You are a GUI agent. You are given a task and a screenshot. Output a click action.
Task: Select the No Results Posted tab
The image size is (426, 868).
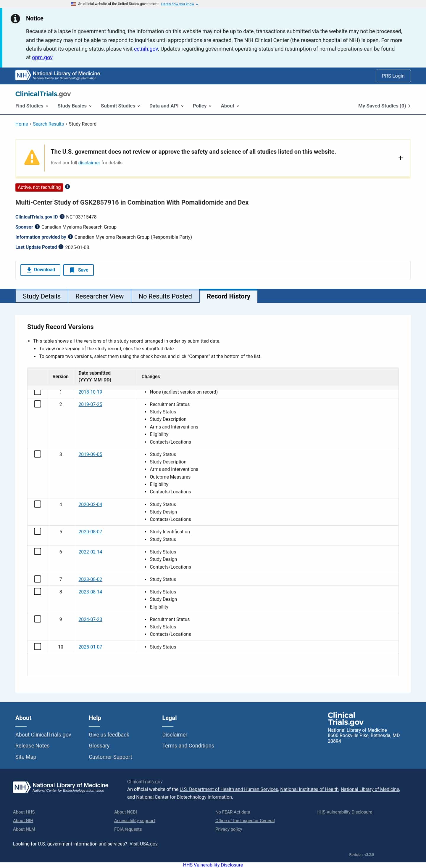tap(165, 296)
